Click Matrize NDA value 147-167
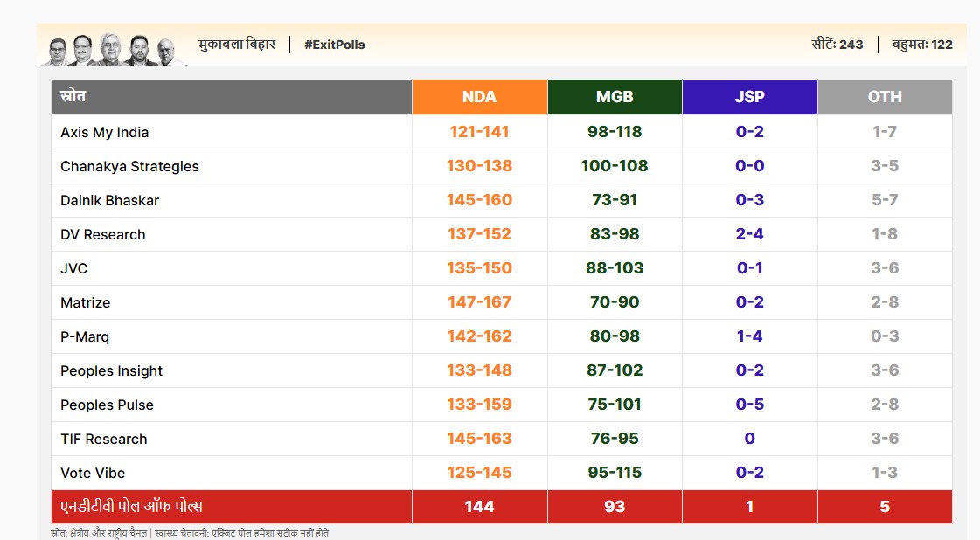980x540 pixels. coord(479,302)
